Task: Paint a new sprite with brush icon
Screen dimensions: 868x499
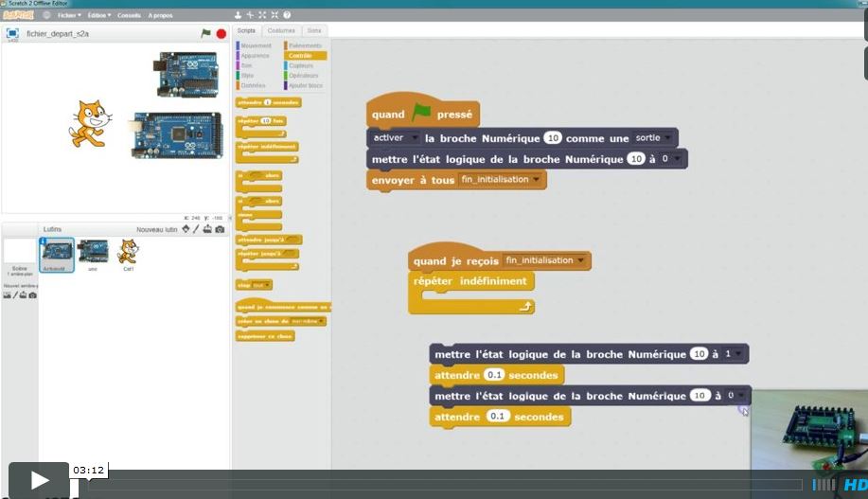Action: pyautogui.click(x=197, y=229)
